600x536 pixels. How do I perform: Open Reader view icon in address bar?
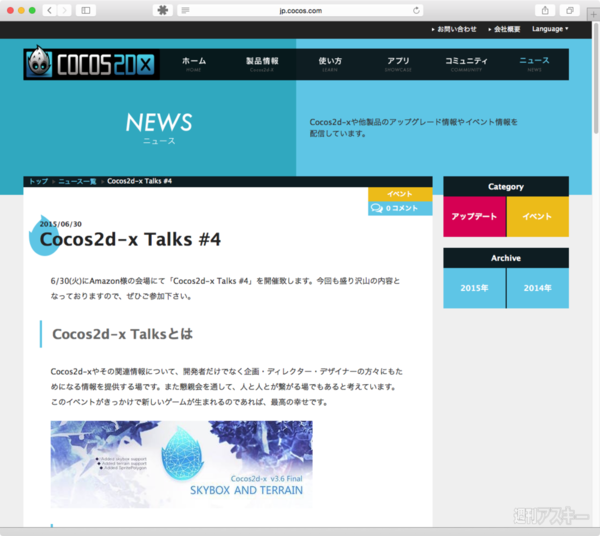pyautogui.click(x=185, y=10)
